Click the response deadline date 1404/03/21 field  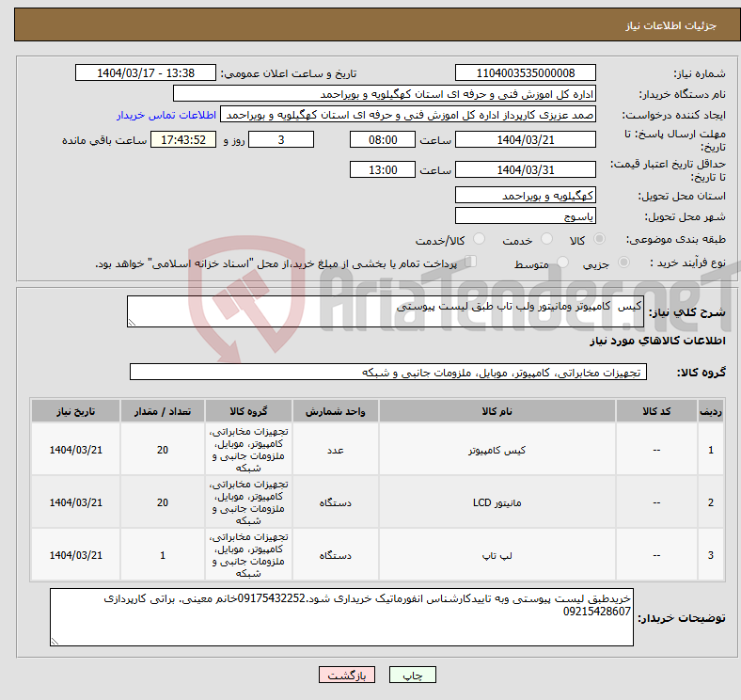click(525, 139)
